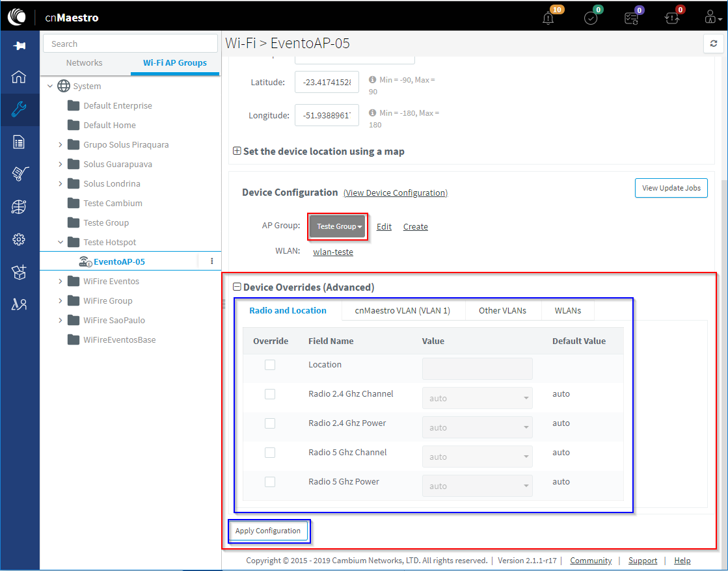Viewport: 728px width, 571px height.
Task: Open the box-plus add-ons icon in the sidebar
Action: pyautogui.click(x=19, y=272)
